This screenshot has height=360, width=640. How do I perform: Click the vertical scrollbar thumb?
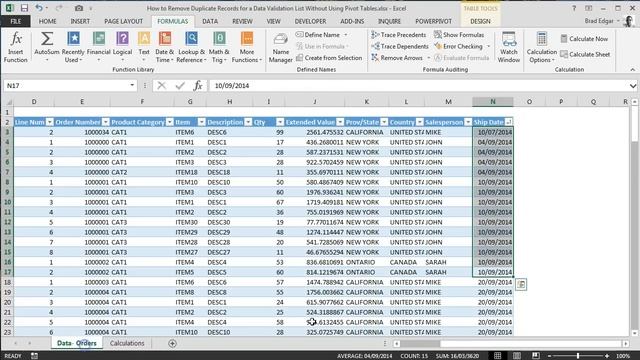[634, 124]
